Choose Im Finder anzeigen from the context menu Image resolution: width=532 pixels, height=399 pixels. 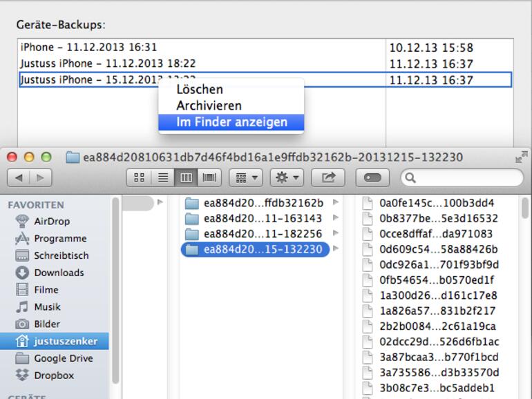[231, 122]
